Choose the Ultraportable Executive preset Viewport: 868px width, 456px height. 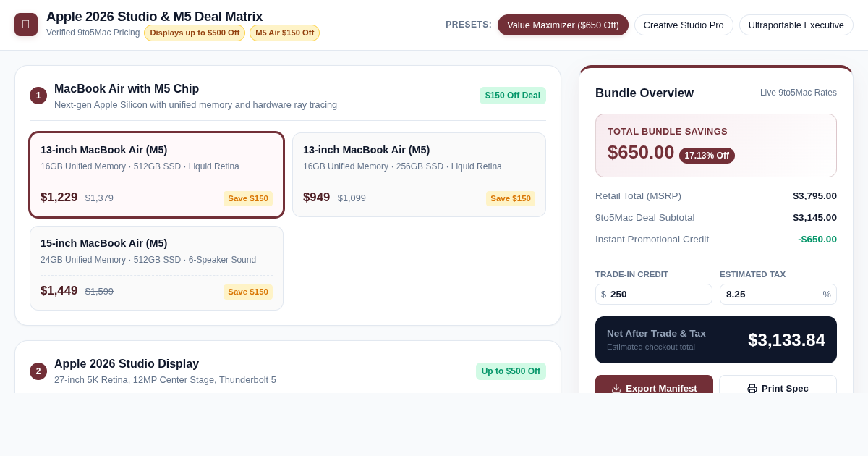click(x=796, y=25)
